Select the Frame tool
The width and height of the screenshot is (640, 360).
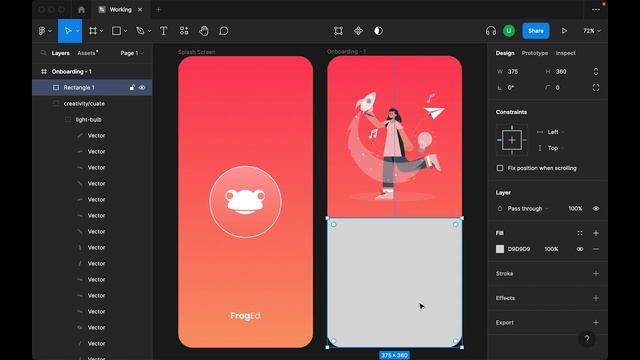tap(93, 31)
